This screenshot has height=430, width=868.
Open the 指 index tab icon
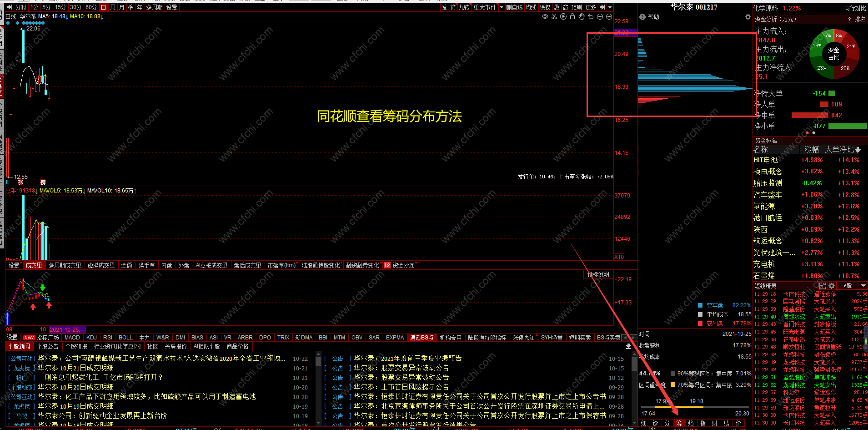coord(703,423)
